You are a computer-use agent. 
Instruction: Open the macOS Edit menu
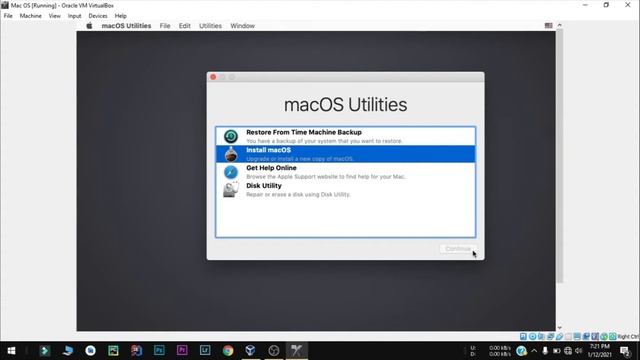[x=184, y=26]
